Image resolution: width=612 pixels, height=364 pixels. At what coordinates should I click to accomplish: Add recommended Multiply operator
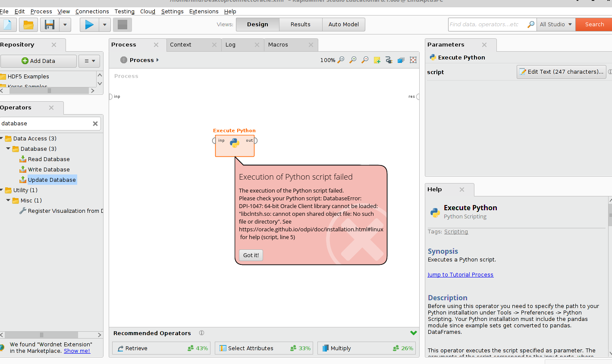(367, 348)
